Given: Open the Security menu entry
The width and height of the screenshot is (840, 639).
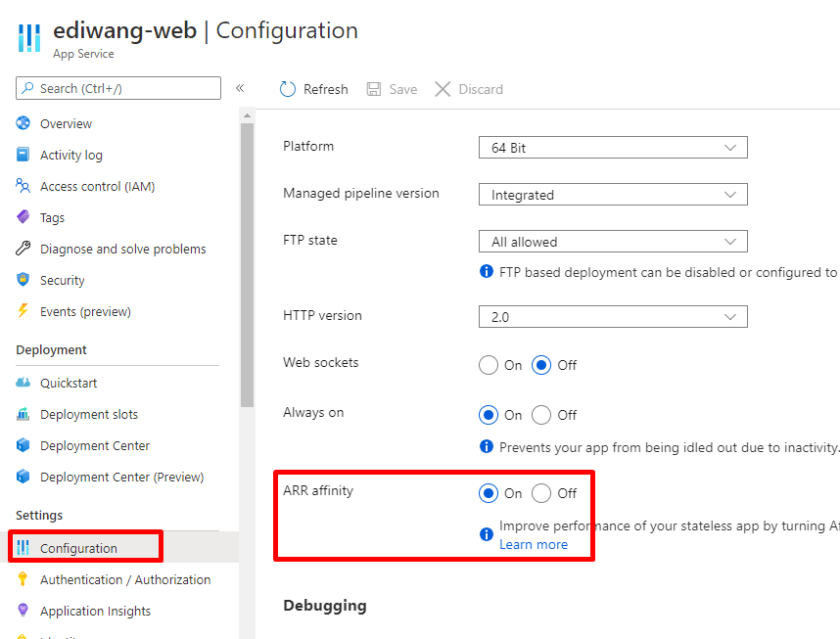Looking at the screenshot, I should point(62,281).
